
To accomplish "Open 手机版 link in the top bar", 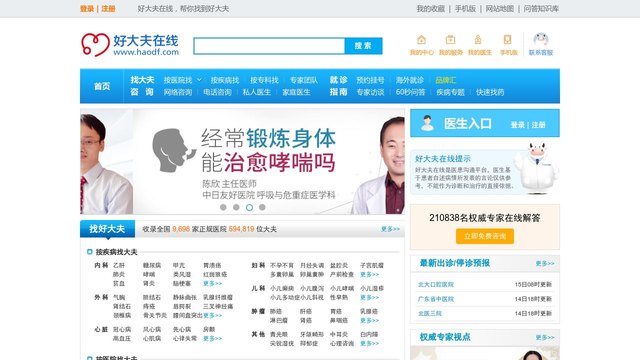I will tap(465, 9).
